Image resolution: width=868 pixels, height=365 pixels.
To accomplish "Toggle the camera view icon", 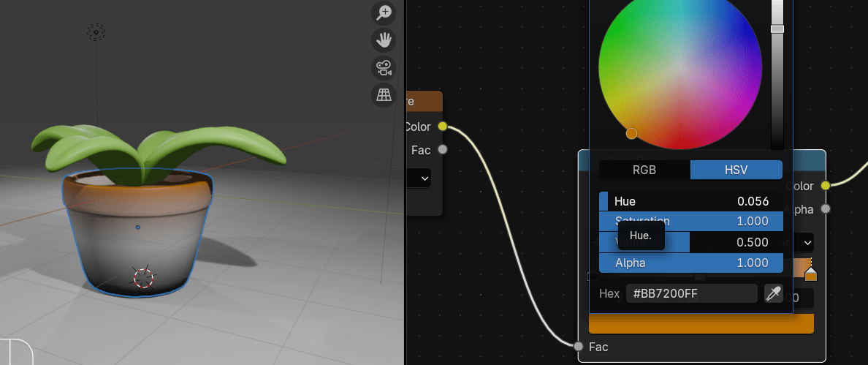I will 384,68.
